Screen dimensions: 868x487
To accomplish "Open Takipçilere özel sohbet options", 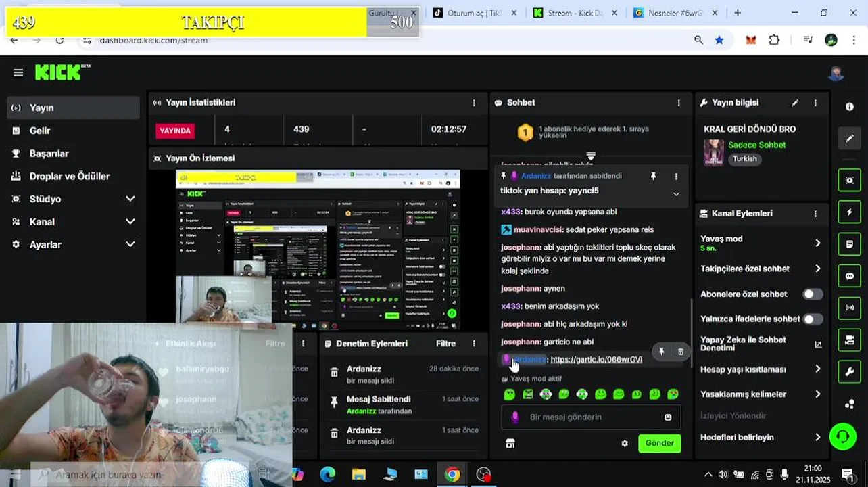I will click(817, 269).
